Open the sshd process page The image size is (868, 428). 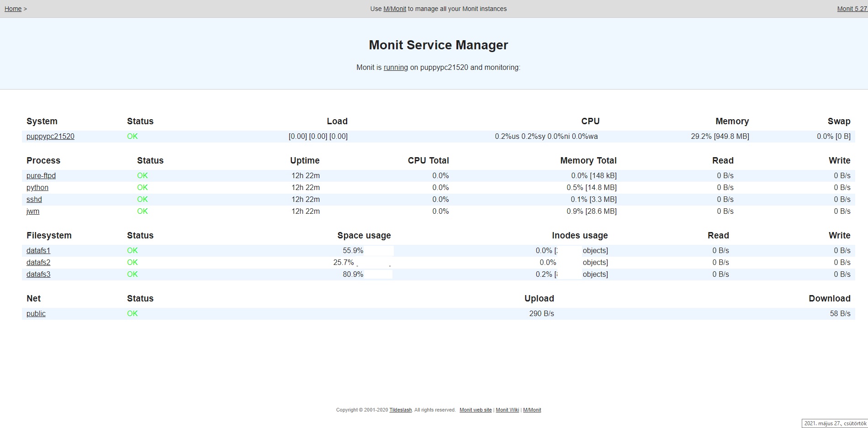point(34,199)
